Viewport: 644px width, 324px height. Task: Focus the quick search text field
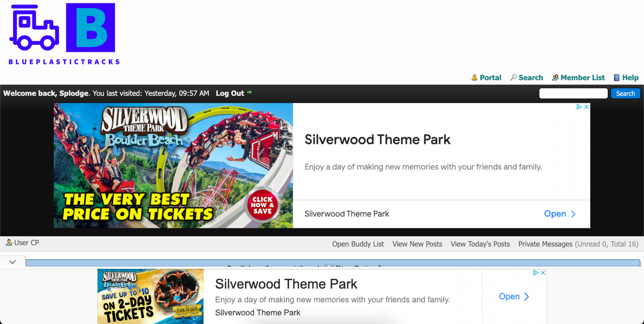(x=574, y=94)
